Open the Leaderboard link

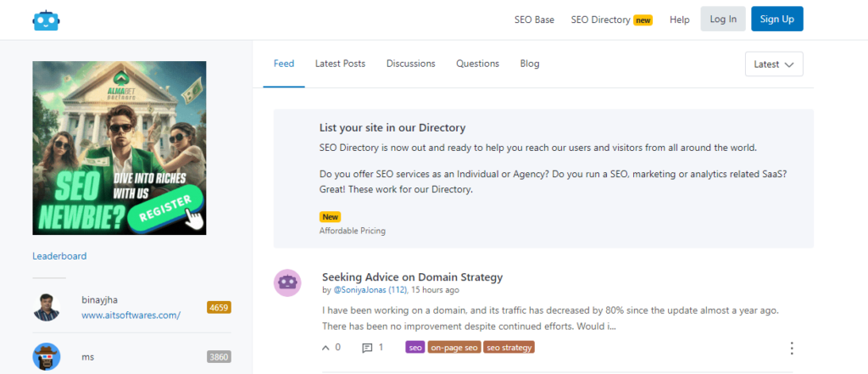point(59,256)
